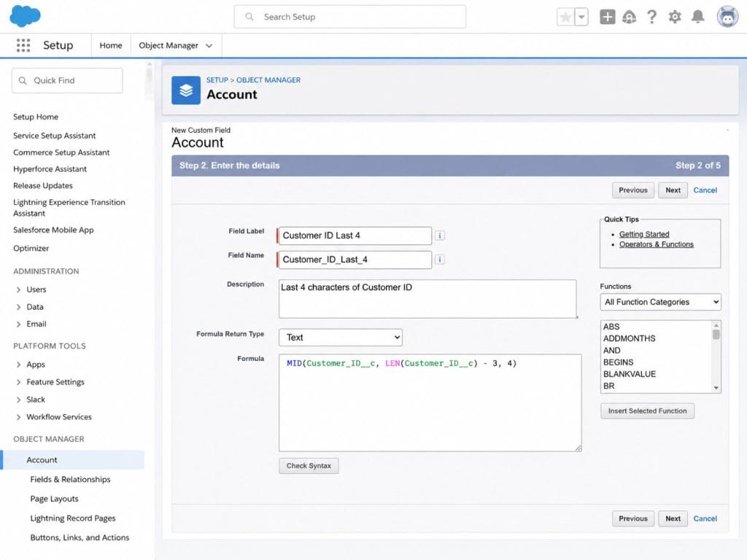Open the notifications bell

coord(697,17)
